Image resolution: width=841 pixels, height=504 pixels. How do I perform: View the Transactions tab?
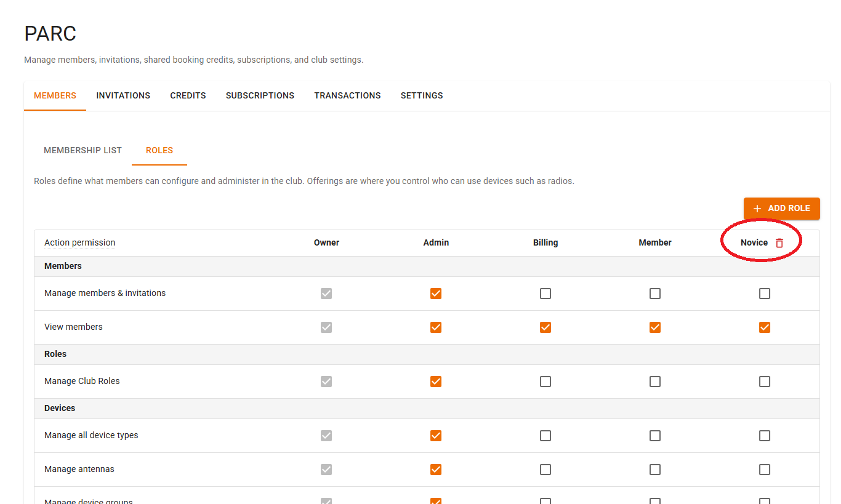pos(347,95)
